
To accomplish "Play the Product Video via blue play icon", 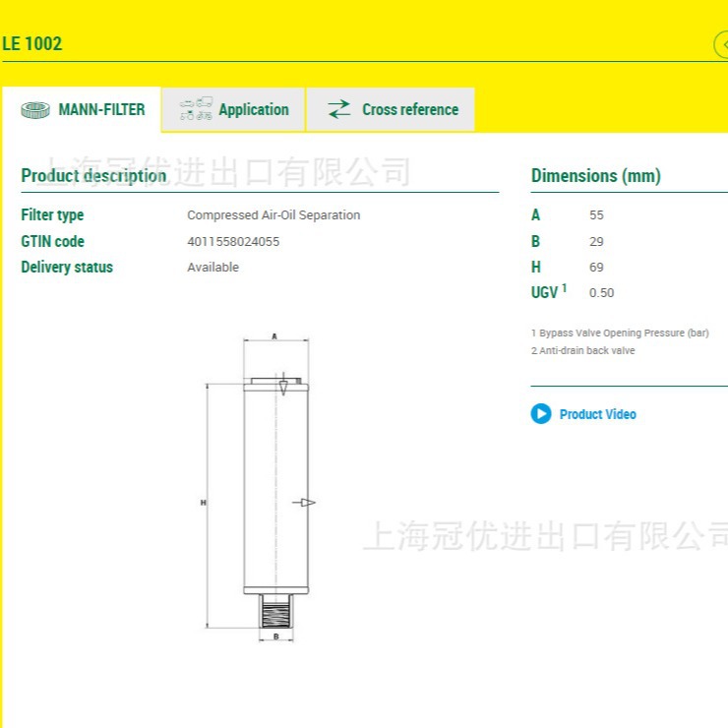I will pyautogui.click(x=541, y=413).
